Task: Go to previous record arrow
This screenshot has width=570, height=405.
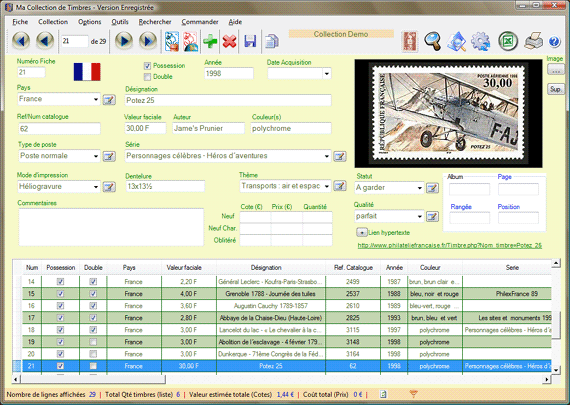Action: (x=45, y=41)
